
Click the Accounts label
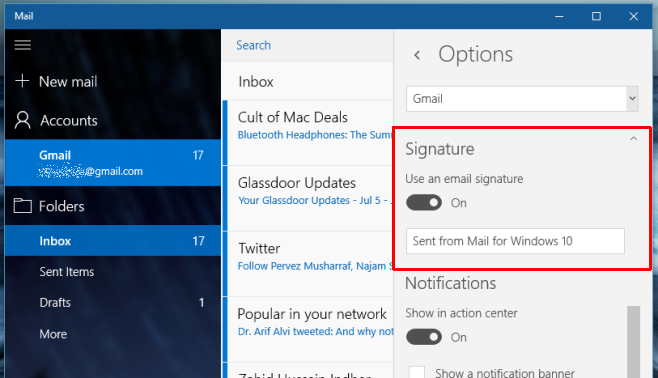69,121
